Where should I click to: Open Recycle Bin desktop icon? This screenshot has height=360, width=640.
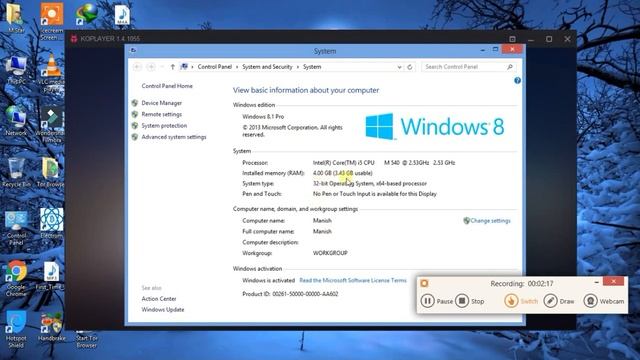pos(16,173)
